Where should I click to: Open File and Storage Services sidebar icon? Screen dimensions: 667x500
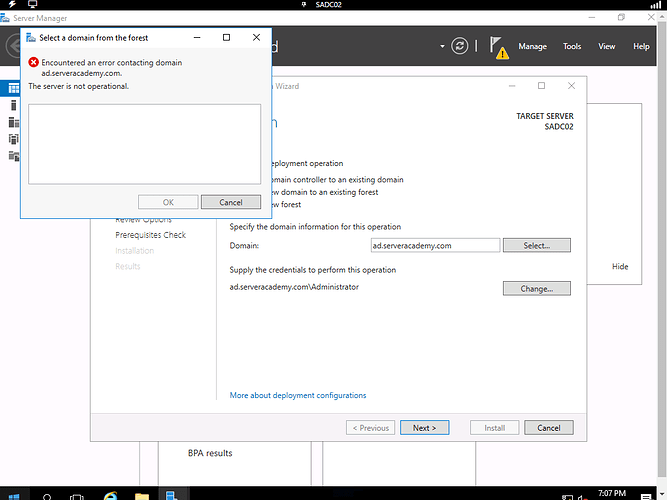coord(14,156)
